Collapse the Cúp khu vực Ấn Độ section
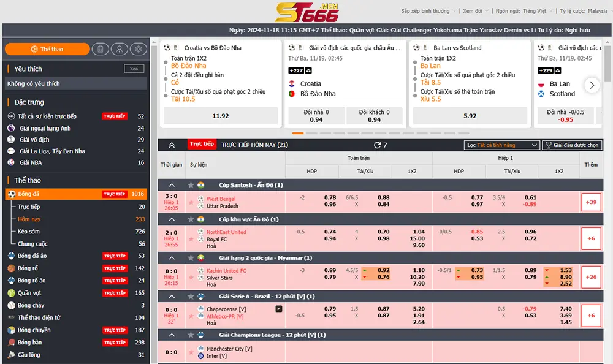The image size is (613, 364). pos(172,219)
